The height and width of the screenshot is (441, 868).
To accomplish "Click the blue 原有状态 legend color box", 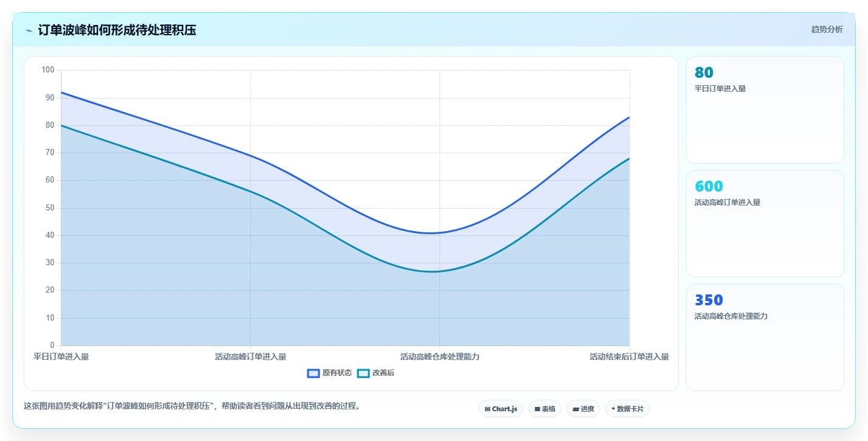I will (313, 373).
